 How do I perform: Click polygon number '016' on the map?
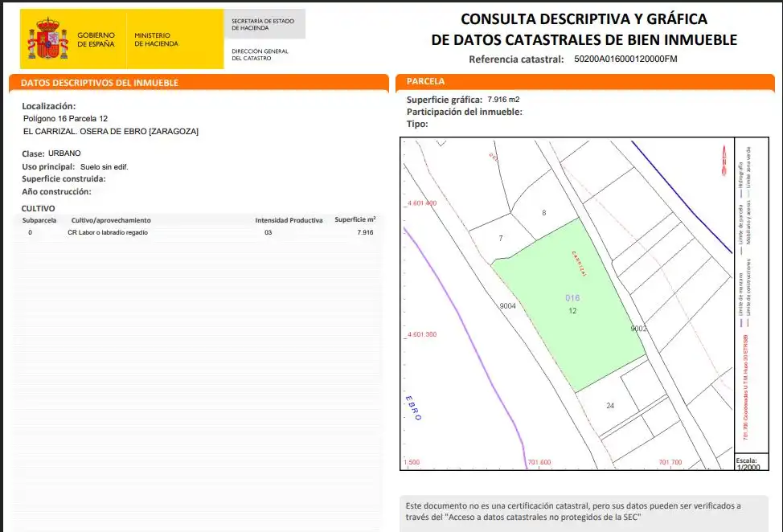572,298
